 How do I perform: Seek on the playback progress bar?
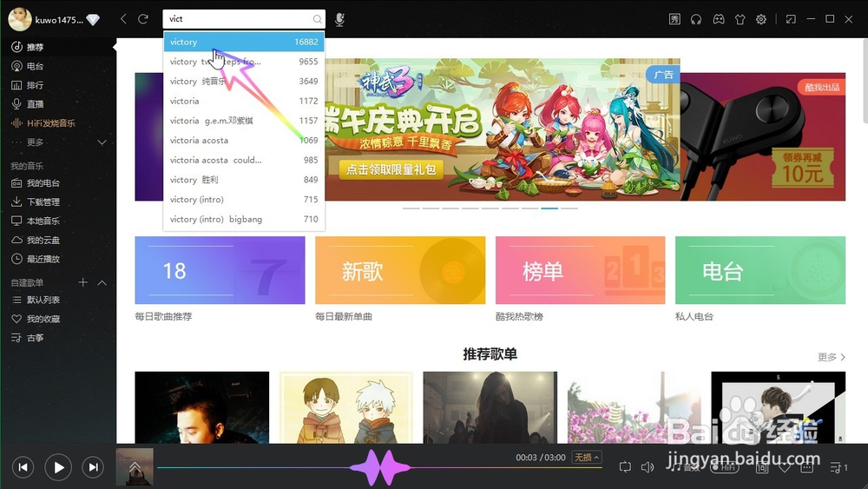[379, 468]
